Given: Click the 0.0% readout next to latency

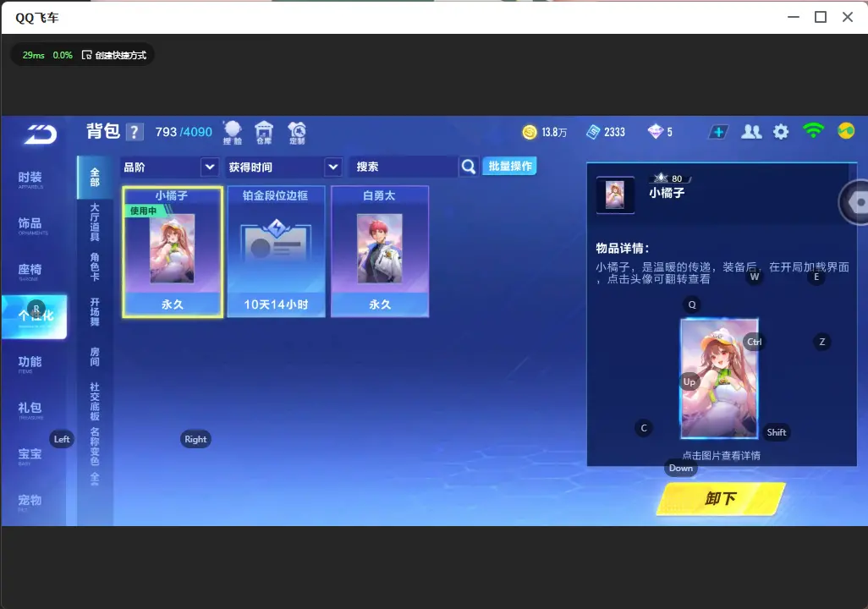Looking at the screenshot, I should 63,55.
